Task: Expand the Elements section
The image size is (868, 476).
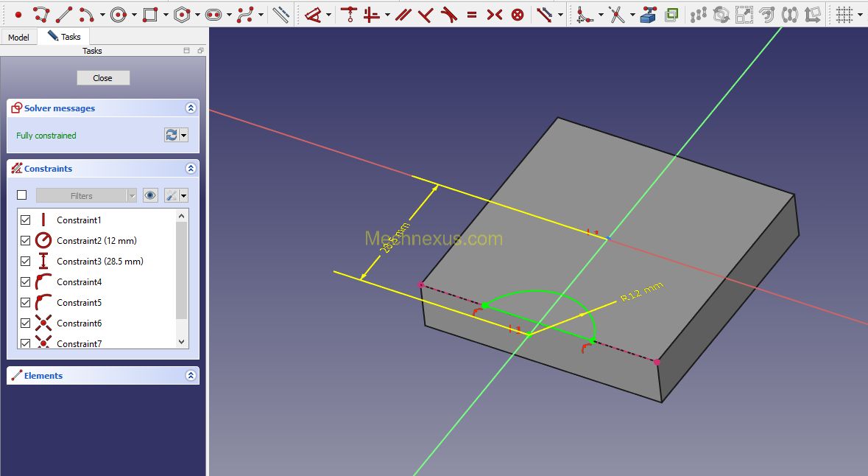Action: coord(191,376)
